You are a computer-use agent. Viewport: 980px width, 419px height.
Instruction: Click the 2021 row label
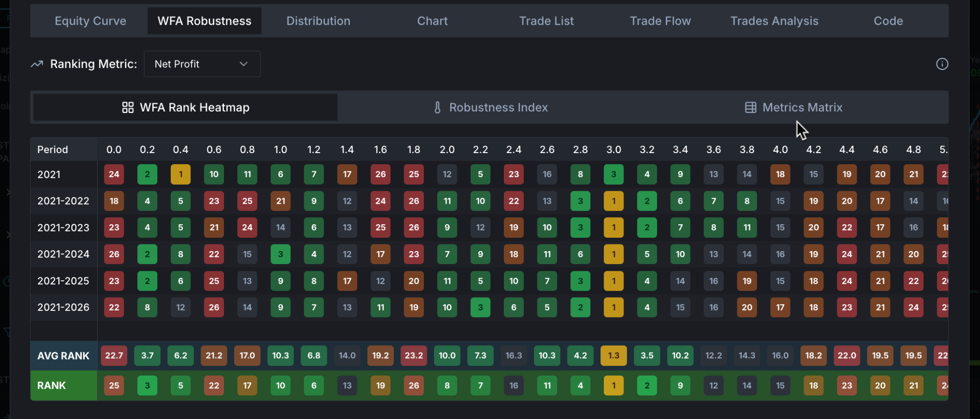49,175
